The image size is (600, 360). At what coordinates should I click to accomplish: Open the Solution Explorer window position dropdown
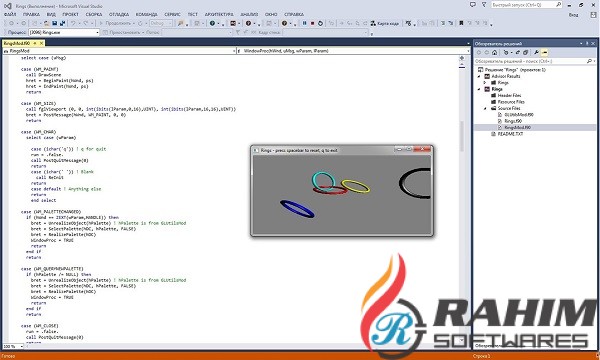click(581, 44)
